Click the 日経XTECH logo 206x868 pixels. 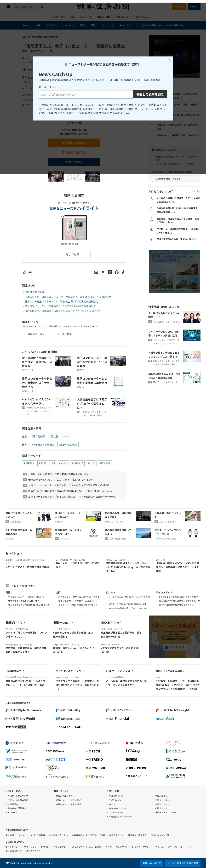coord(92,751)
